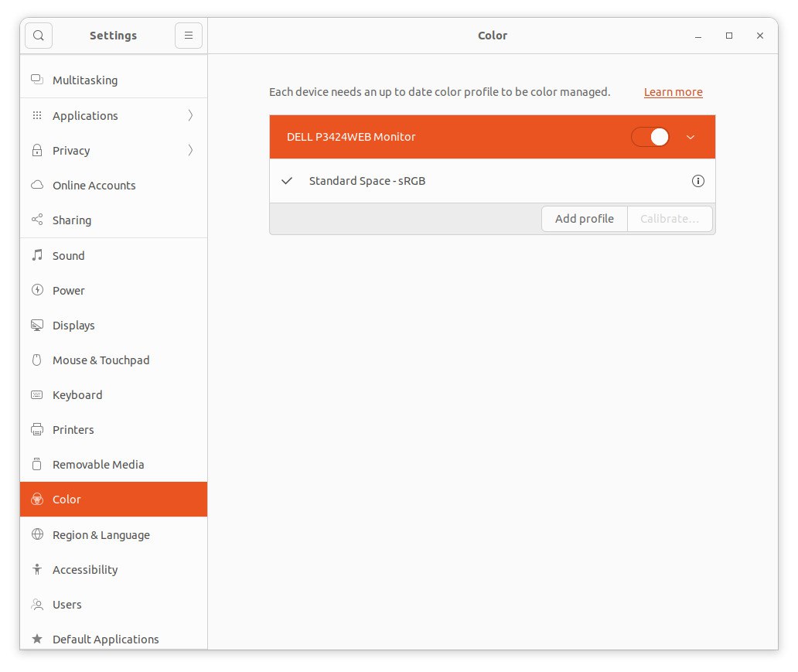Select Region & Language in sidebar
This screenshot has width=798, height=672.
coord(114,534)
